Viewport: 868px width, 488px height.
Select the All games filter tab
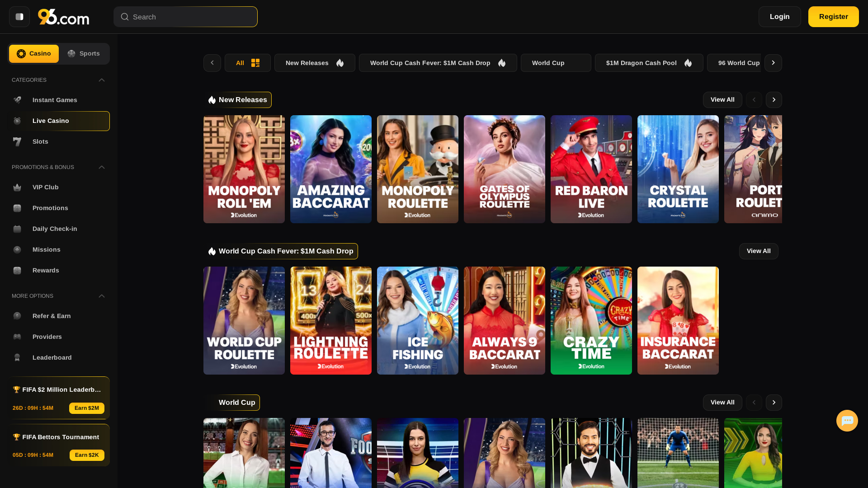click(248, 63)
